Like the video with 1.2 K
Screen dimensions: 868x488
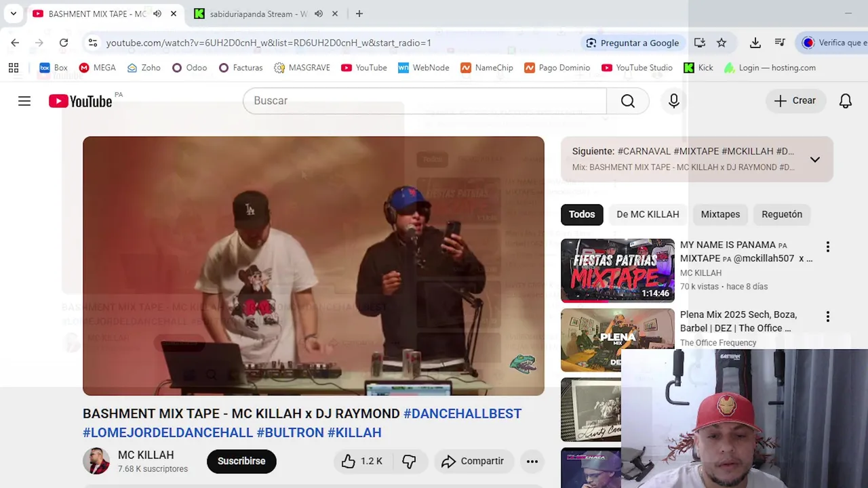click(363, 461)
